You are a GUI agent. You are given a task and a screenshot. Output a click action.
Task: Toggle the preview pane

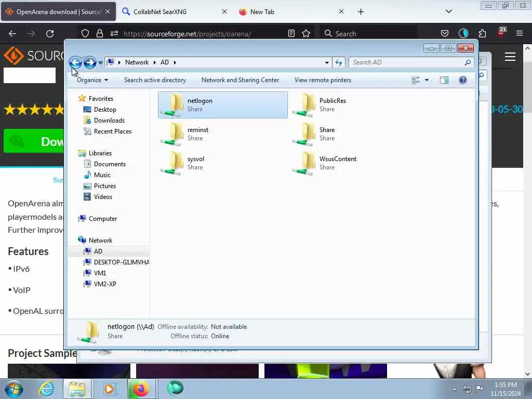[444, 80]
